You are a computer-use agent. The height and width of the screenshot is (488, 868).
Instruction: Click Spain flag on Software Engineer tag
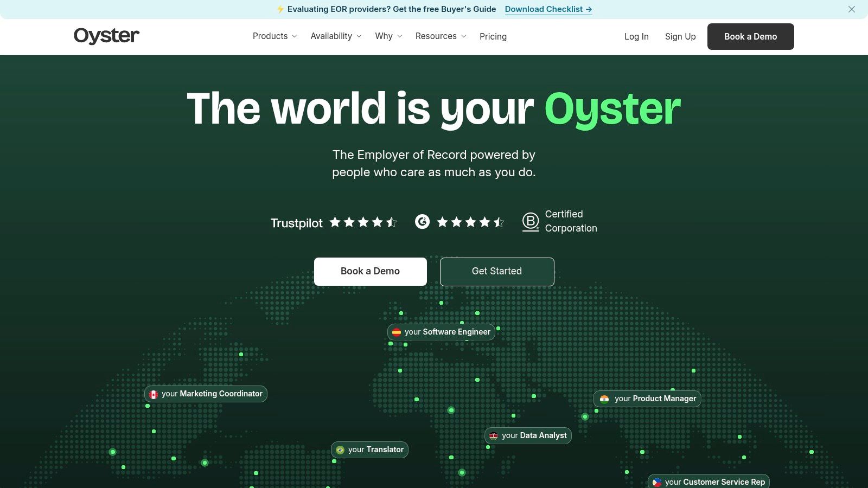point(397,332)
